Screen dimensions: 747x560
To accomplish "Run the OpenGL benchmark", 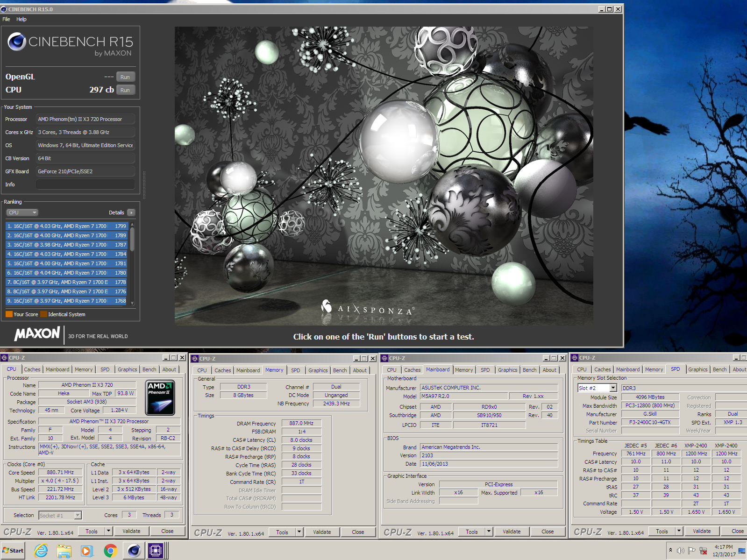I will click(x=125, y=77).
